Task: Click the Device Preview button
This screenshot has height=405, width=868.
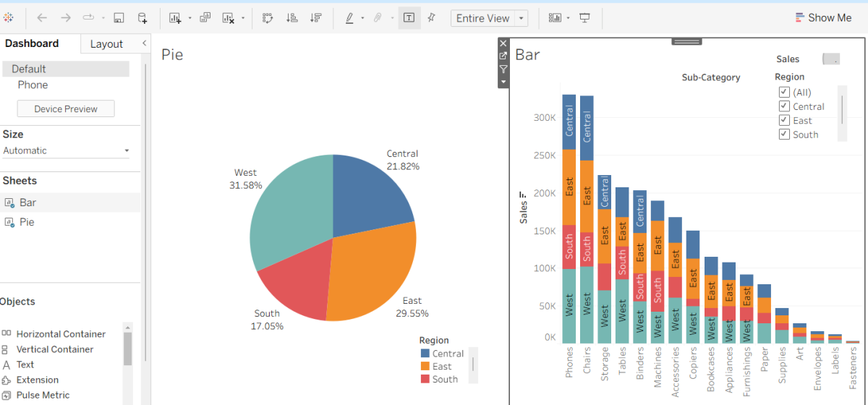Action: point(66,109)
